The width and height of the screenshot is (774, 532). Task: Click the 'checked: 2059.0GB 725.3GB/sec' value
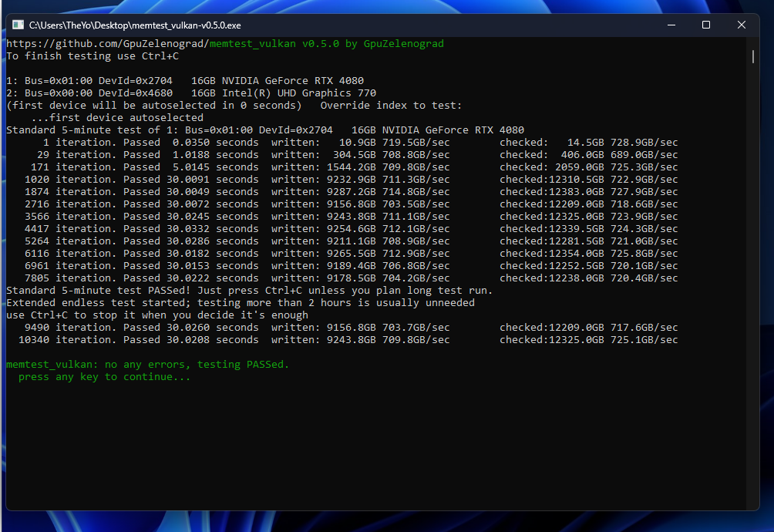[x=589, y=167]
